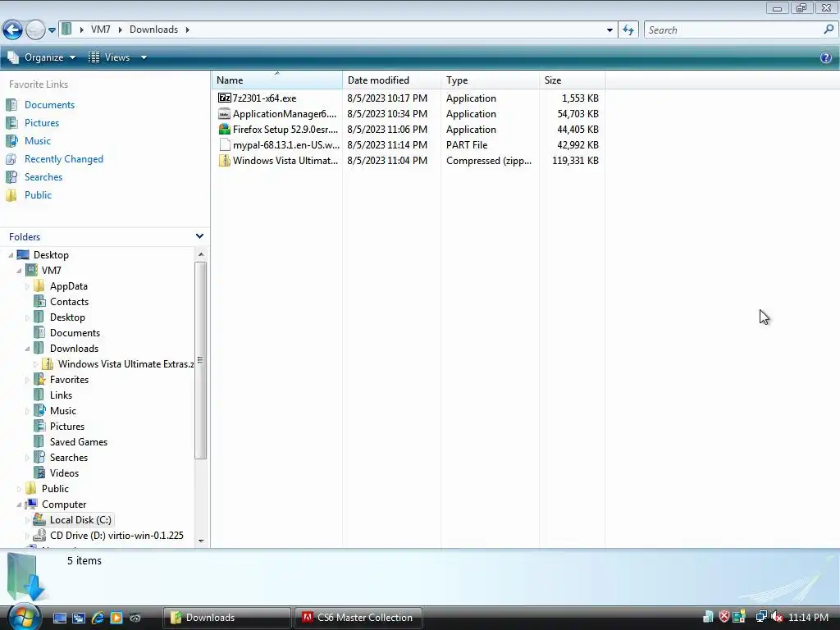Click the red security alert tray icon
This screenshot has width=840, height=630.
[x=724, y=617]
